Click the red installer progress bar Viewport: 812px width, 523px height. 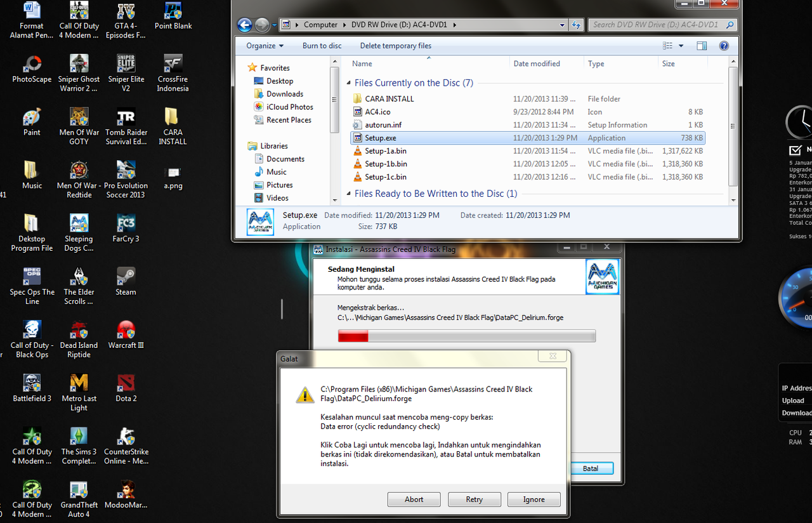pos(466,336)
